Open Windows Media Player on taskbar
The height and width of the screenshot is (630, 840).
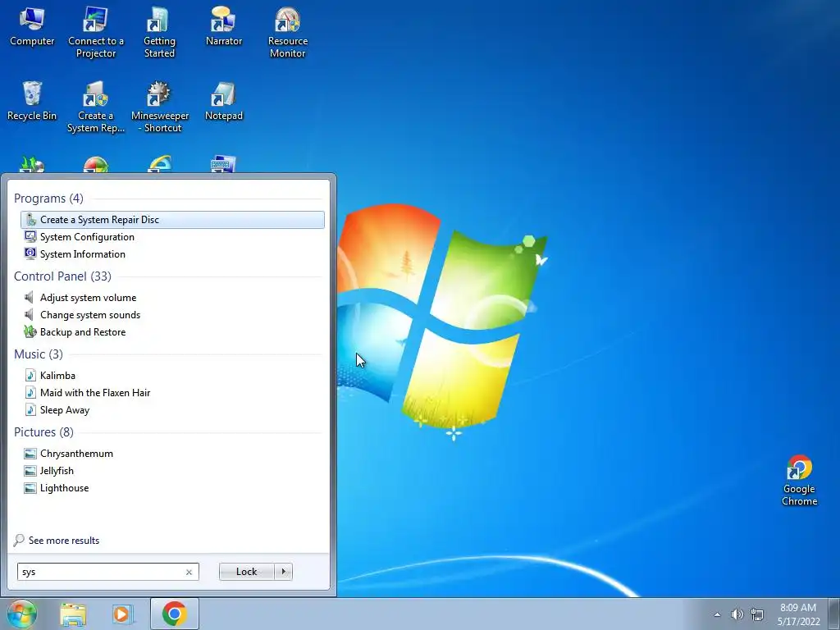(x=123, y=614)
